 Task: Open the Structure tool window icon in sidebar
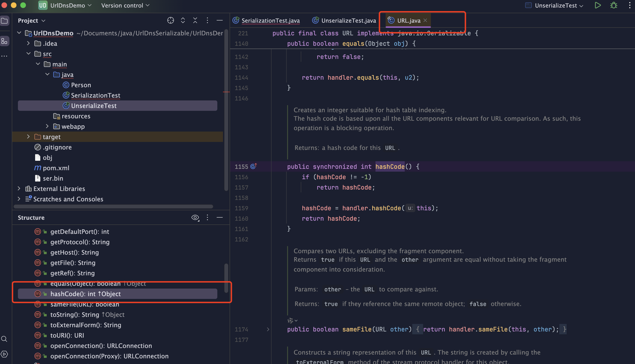tap(4, 41)
